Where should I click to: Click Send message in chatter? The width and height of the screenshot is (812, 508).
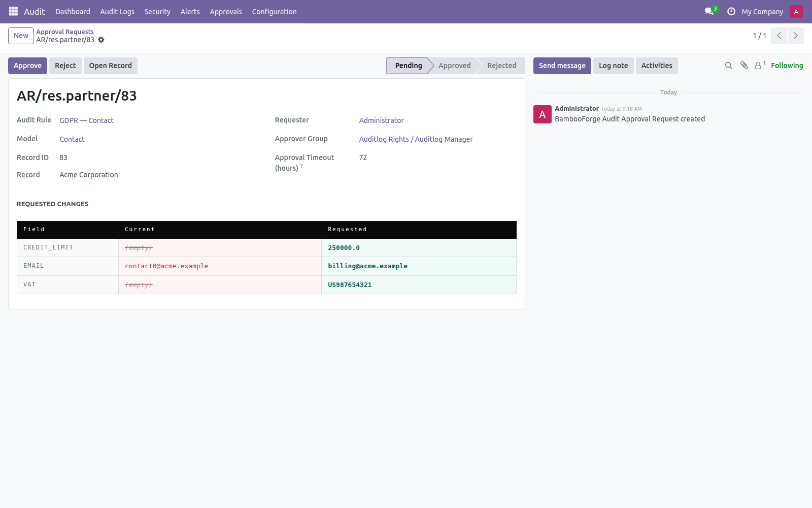[x=562, y=66]
